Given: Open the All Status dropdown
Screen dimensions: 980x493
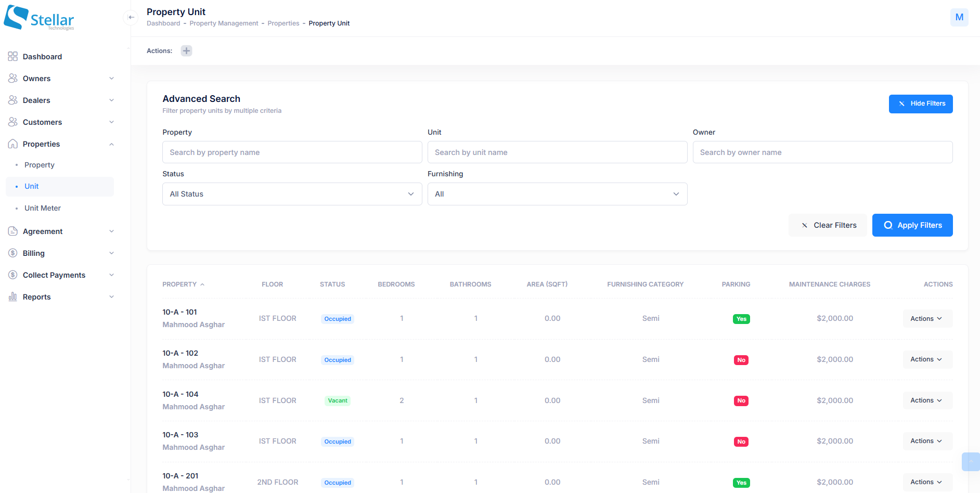Looking at the screenshot, I should 292,194.
